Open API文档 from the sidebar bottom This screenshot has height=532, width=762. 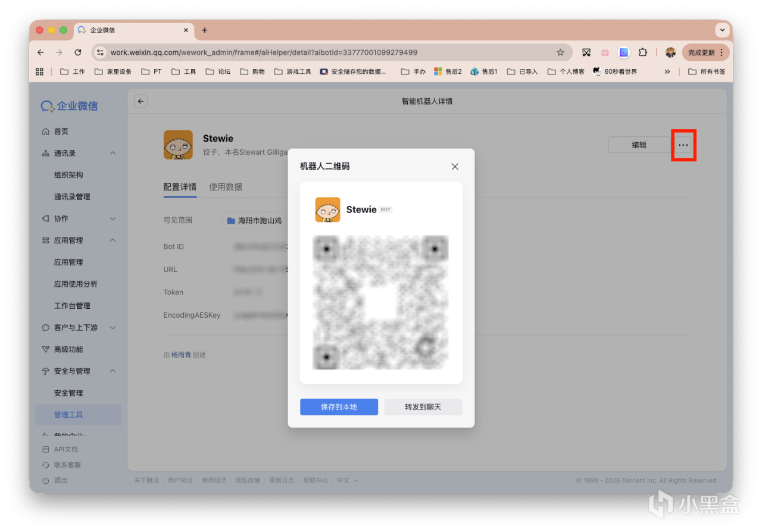60,449
